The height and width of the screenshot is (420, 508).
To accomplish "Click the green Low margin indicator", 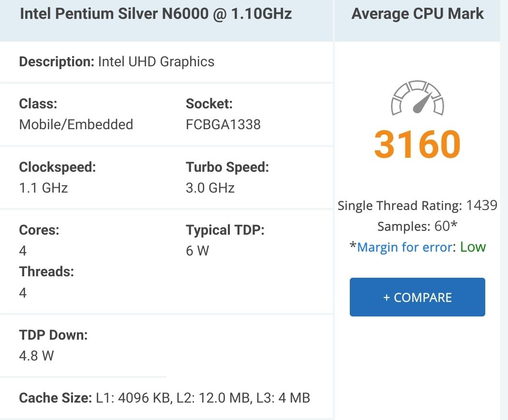I will [473, 247].
